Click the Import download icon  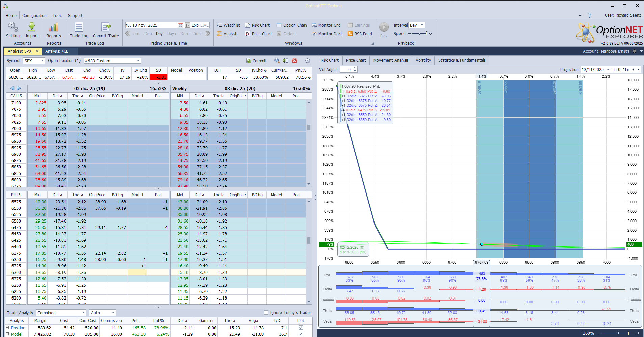pos(32,27)
